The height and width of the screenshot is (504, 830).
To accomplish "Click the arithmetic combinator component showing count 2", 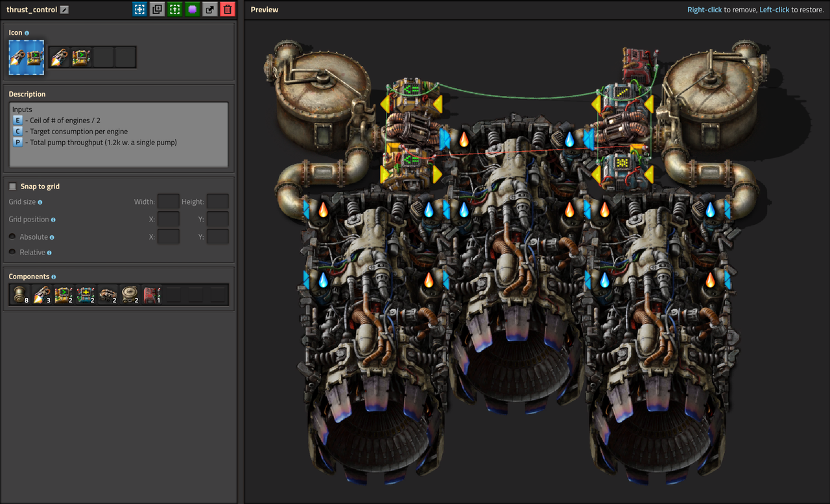I will (86, 295).
